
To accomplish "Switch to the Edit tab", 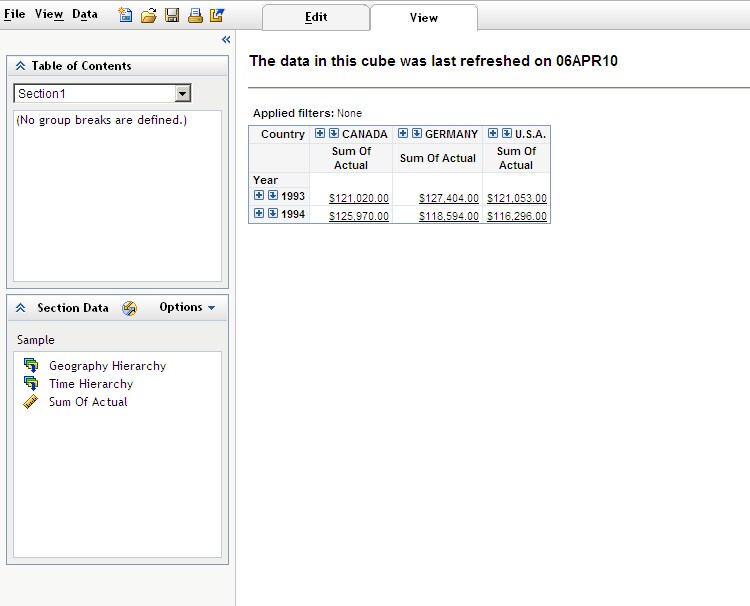I will pyautogui.click(x=315, y=17).
